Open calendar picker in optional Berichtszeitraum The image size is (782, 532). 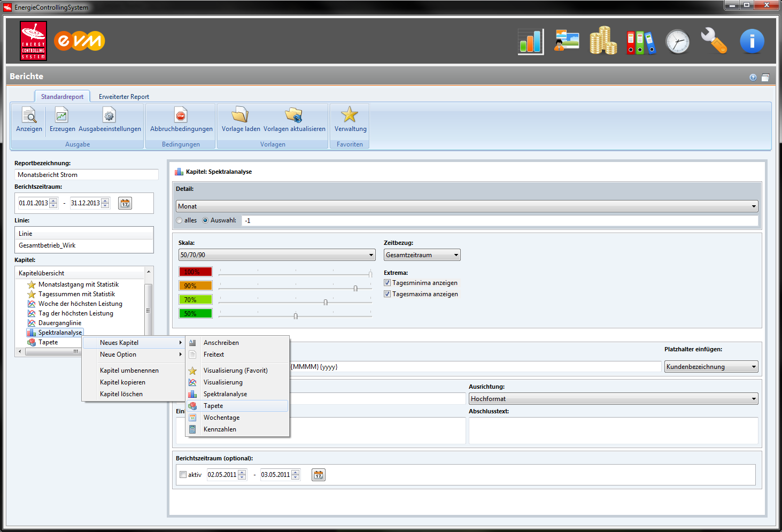[x=319, y=475]
